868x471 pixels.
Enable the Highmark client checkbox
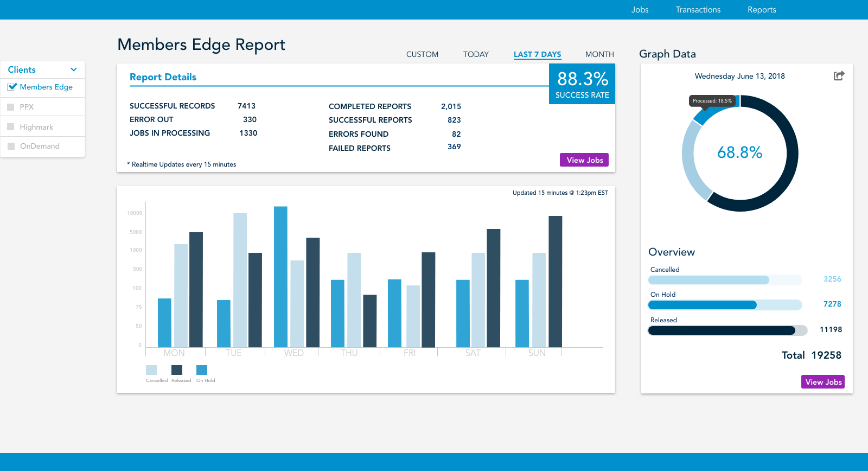pos(11,127)
